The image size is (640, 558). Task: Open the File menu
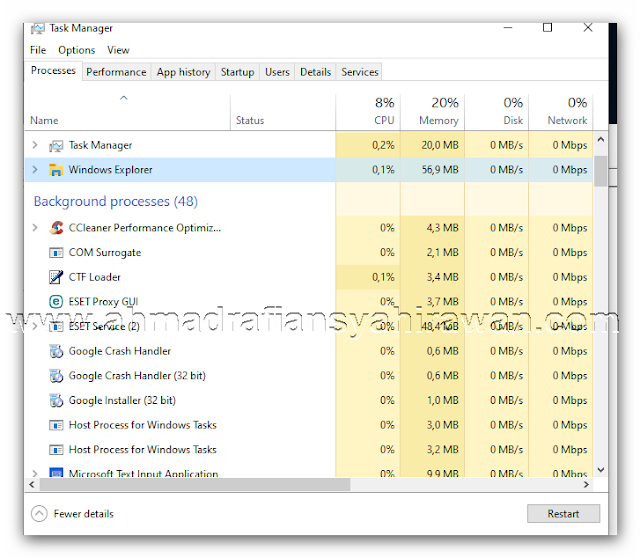pyautogui.click(x=38, y=50)
